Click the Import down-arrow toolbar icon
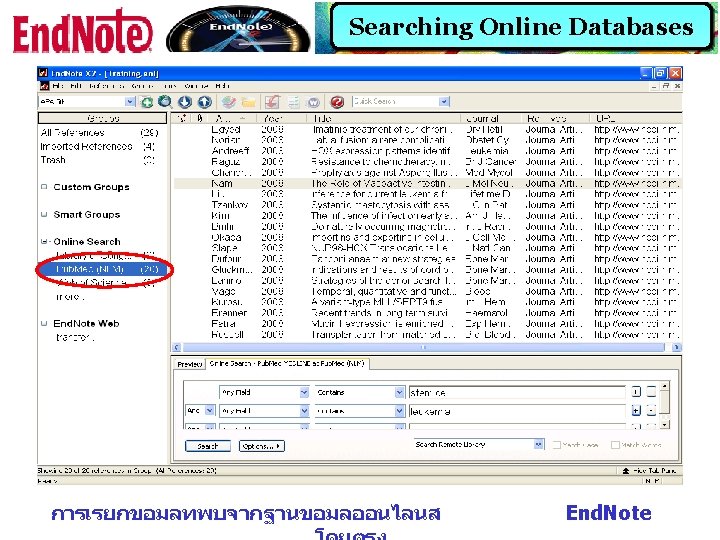The height and width of the screenshot is (540, 720). pos(185,102)
